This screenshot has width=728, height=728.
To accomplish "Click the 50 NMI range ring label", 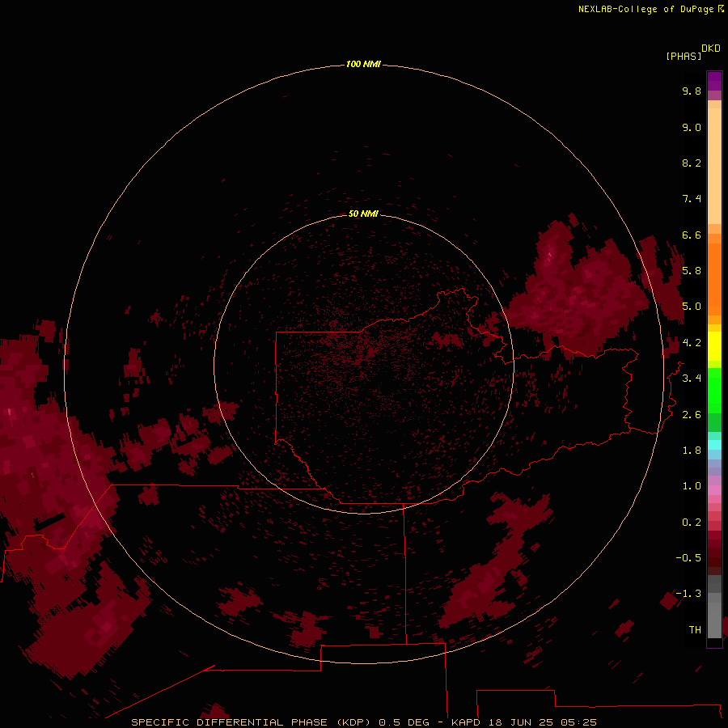I will [x=363, y=214].
